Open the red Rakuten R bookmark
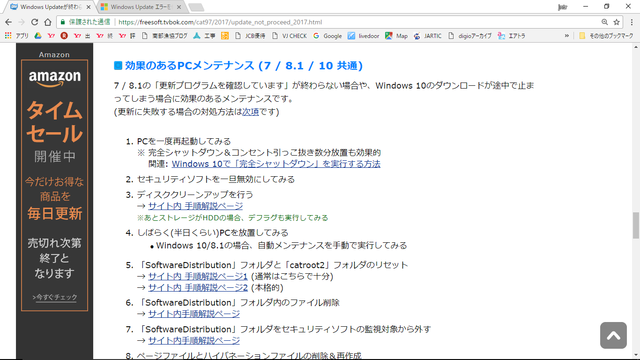 click(64, 36)
